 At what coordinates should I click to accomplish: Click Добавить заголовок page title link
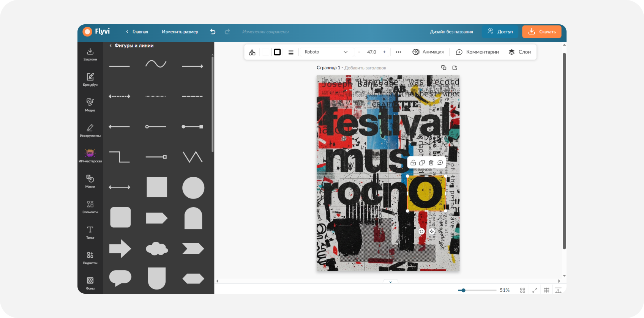[365, 68]
